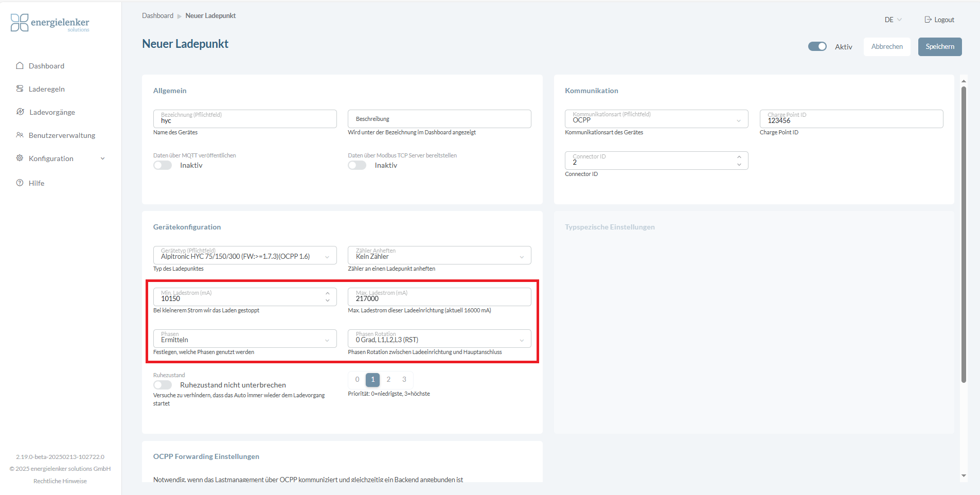This screenshot has width=980, height=495.
Task: Click the breadcrumb arrow separator icon
Action: coord(180,16)
